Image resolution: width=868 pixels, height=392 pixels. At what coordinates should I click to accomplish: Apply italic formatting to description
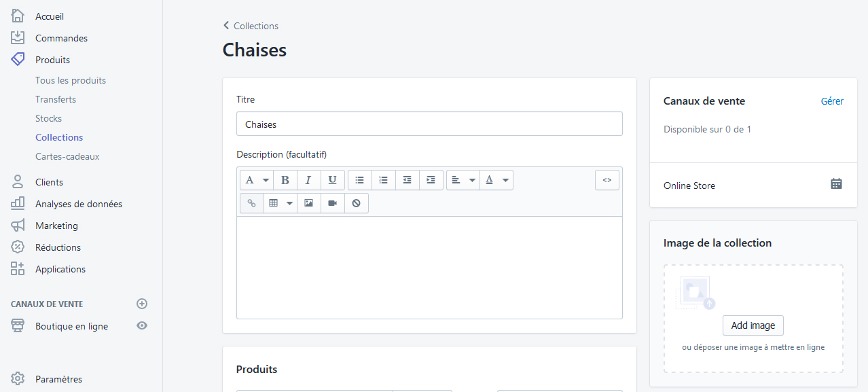[308, 180]
